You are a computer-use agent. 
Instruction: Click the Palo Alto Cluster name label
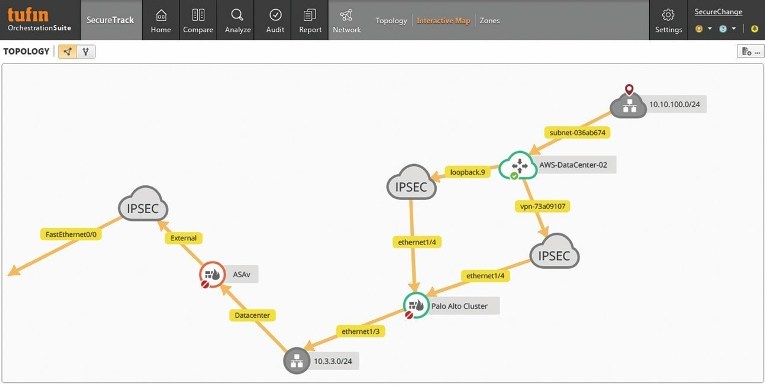(459, 306)
